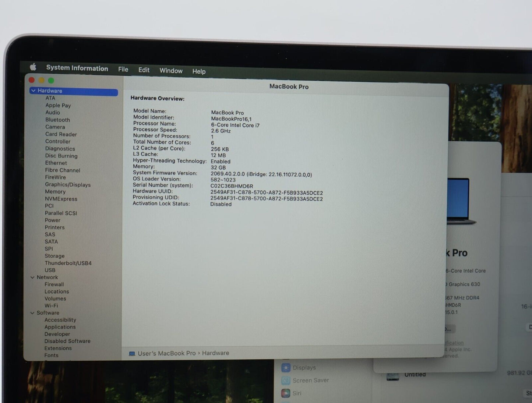Select NVMExpress in the sidebar
The image size is (532, 403).
coord(61,199)
